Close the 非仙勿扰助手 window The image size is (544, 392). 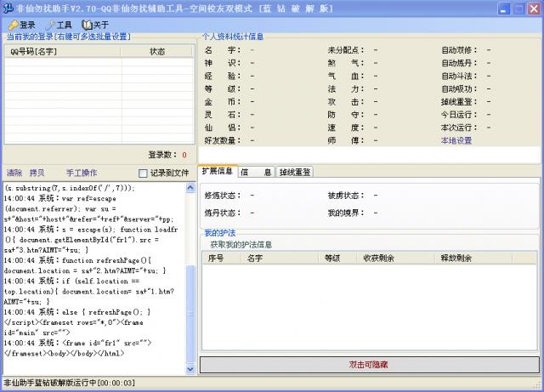click(533, 9)
